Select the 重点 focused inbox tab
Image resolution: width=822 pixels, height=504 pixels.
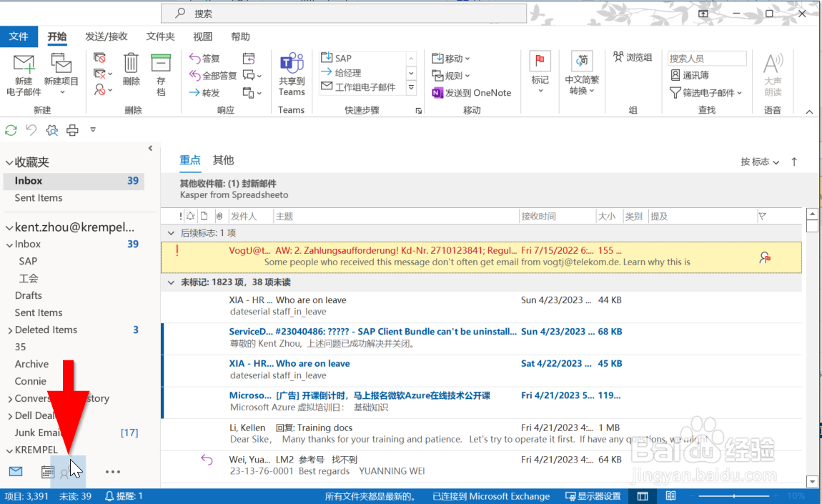click(x=189, y=160)
